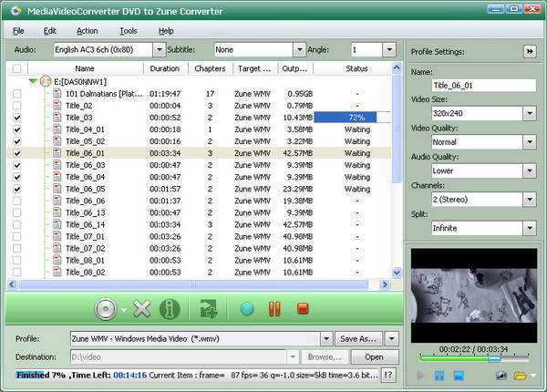
Task: Uncheck the Title_03 checkbox
Action: pos(16,118)
